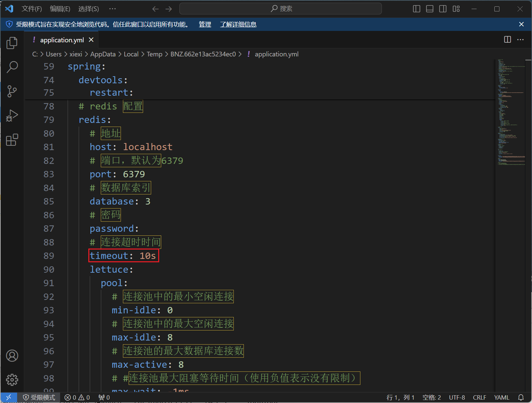Open the Temp breadcrumb segment
The image size is (532, 403).
154,54
